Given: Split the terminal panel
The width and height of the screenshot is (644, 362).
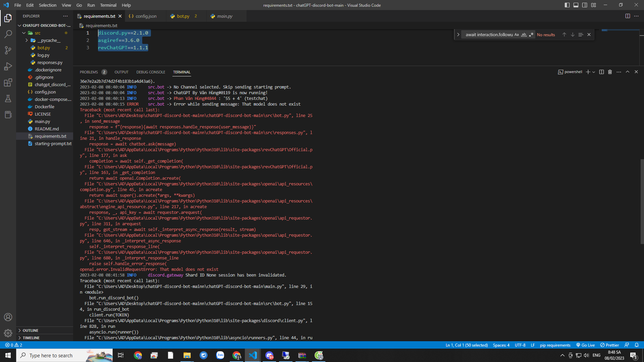Looking at the screenshot, I should (601, 72).
